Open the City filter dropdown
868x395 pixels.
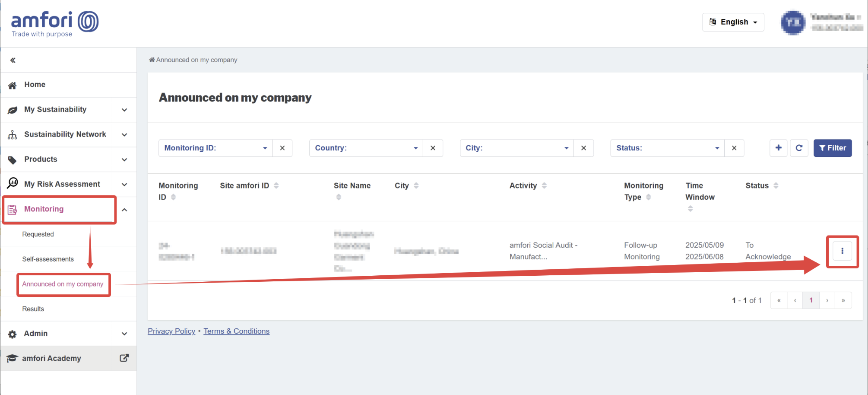click(516, 148)
